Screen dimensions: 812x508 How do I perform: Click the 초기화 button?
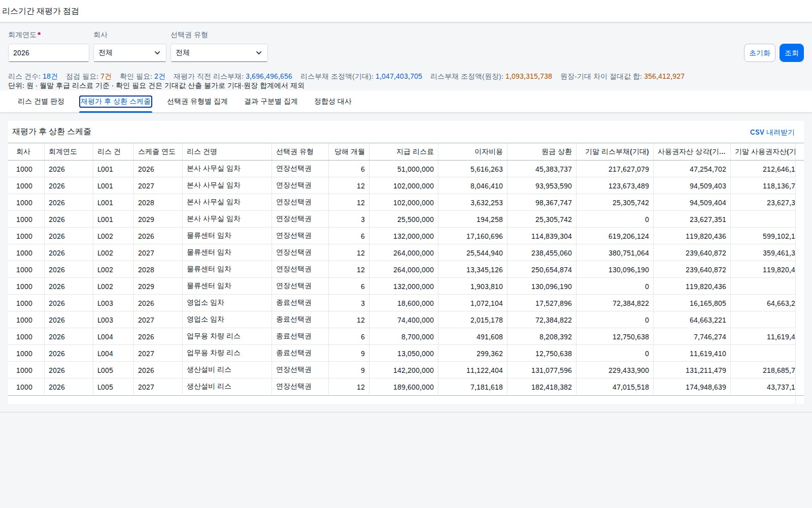(759, 53)
